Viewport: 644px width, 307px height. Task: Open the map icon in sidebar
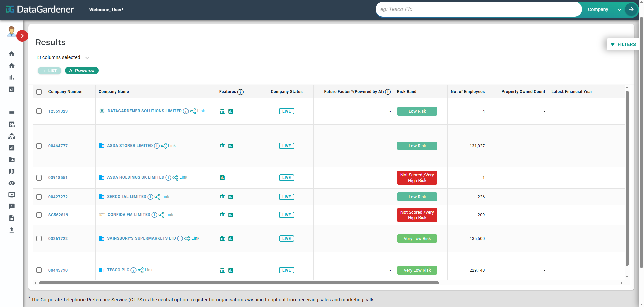12,171
